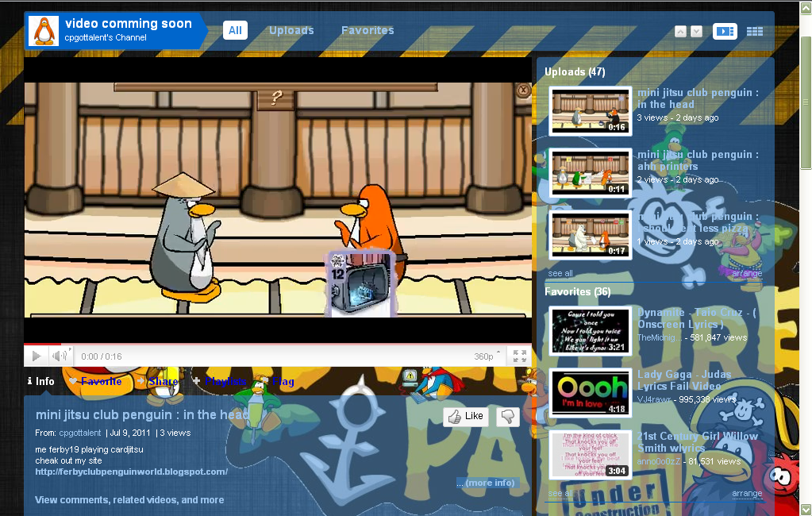Click the video player frame

coord(278,199)
